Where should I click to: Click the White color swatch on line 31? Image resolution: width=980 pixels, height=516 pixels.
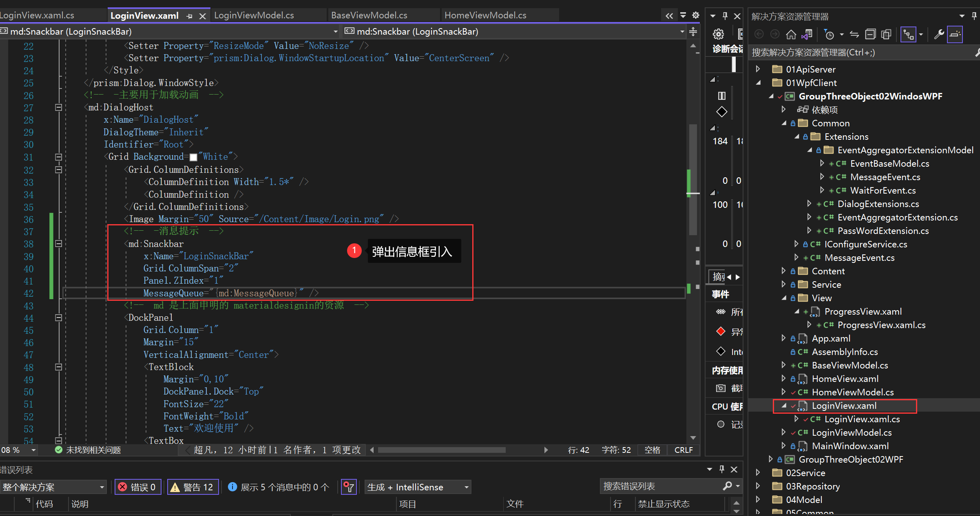pos(193,157)
